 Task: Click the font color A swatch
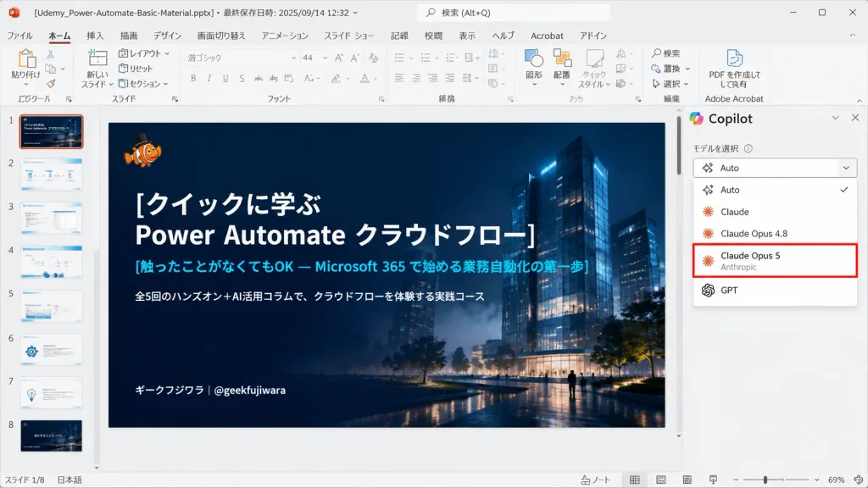point(364,79)
